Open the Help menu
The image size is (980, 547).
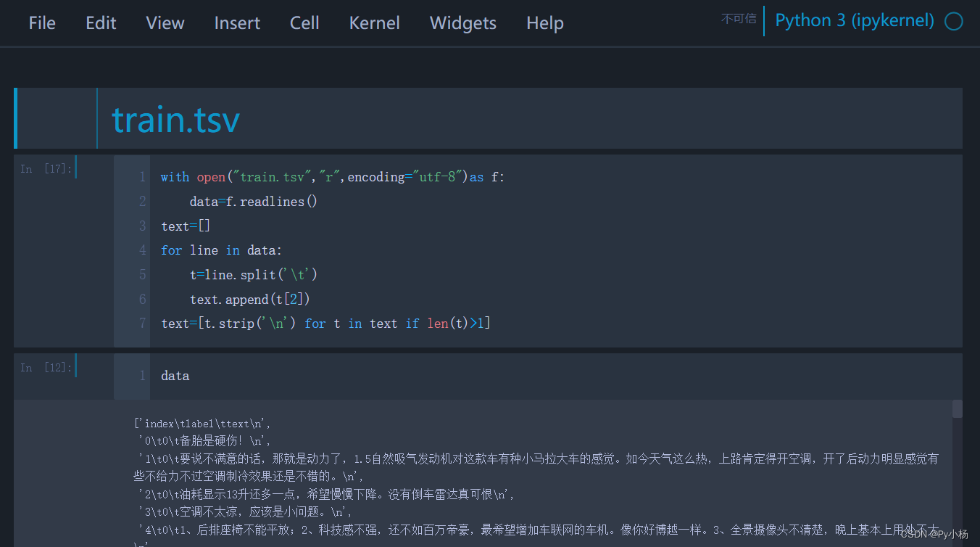click(x=544, y=22)
